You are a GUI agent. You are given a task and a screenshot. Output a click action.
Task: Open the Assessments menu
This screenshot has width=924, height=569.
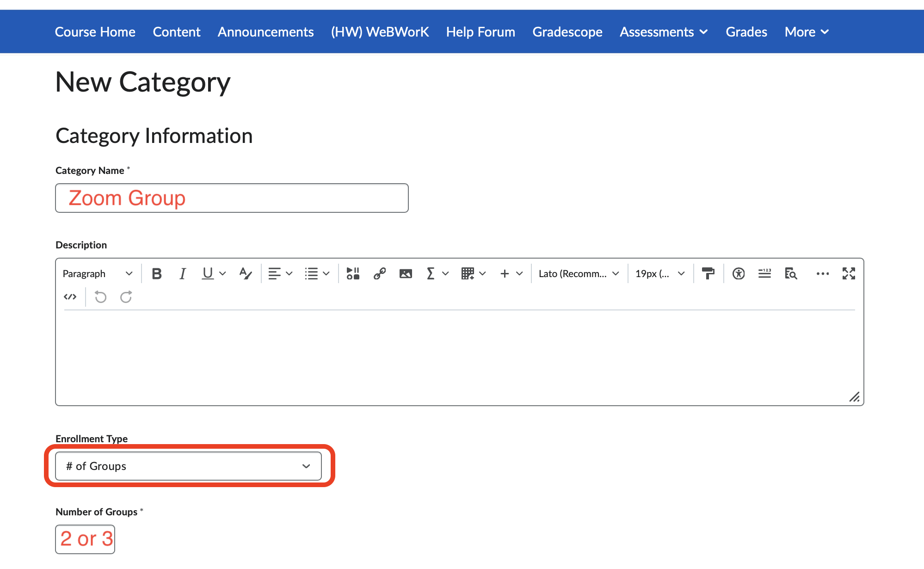[663, 32]
